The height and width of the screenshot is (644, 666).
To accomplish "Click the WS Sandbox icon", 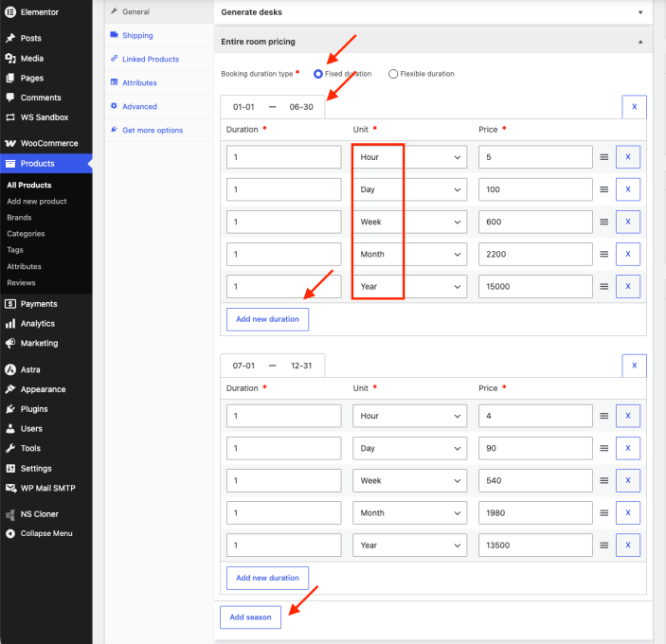I will point(10,117).
